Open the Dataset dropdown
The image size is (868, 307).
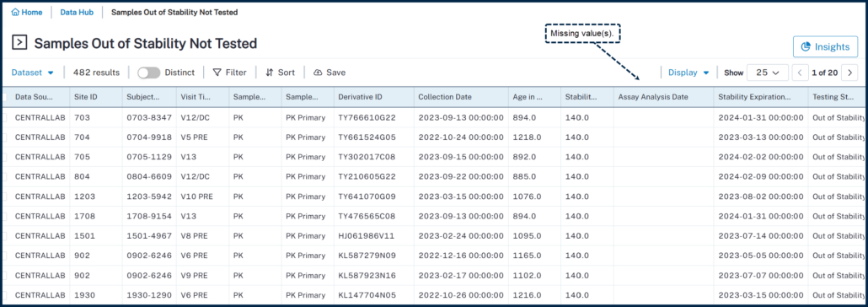pos(33,72)
